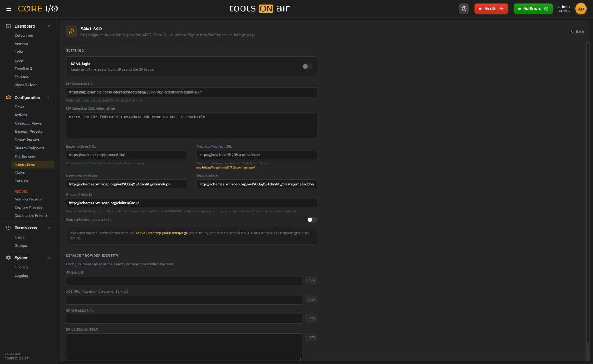
Task: Copy the SP Entity ID
Action: pos(311,280)
